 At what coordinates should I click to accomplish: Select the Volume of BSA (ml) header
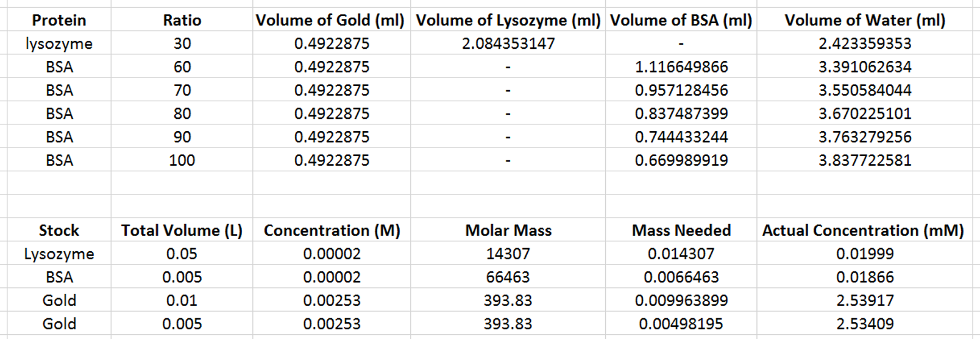tap(681, 20)
